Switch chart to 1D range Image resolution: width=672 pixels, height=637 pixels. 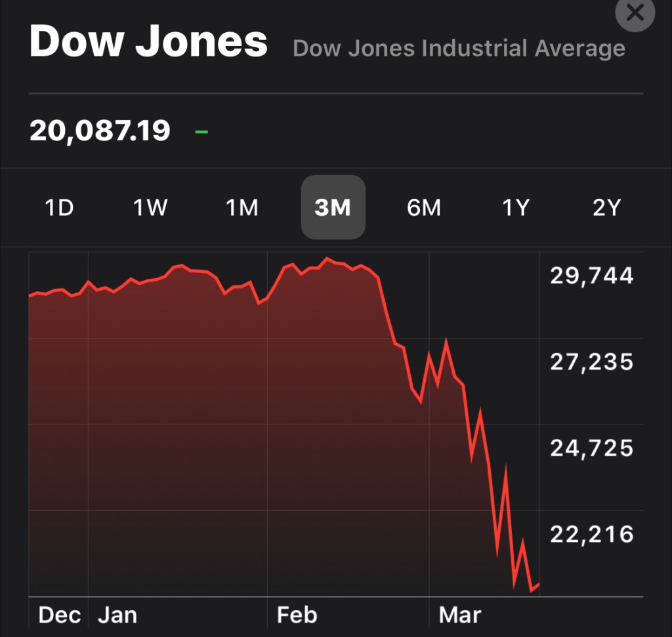[59, 208]
